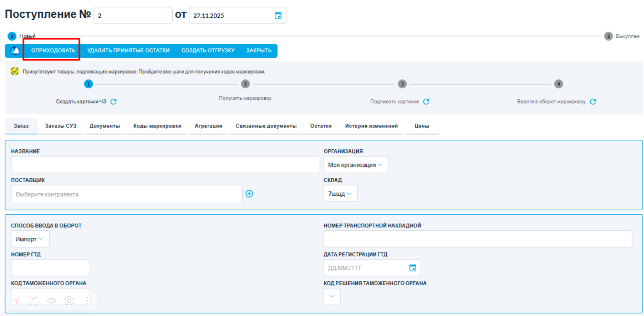This screenshot has width=644, height=316.
Task: Switch to the Коды маркировки tab
Action: pos(157,126)
